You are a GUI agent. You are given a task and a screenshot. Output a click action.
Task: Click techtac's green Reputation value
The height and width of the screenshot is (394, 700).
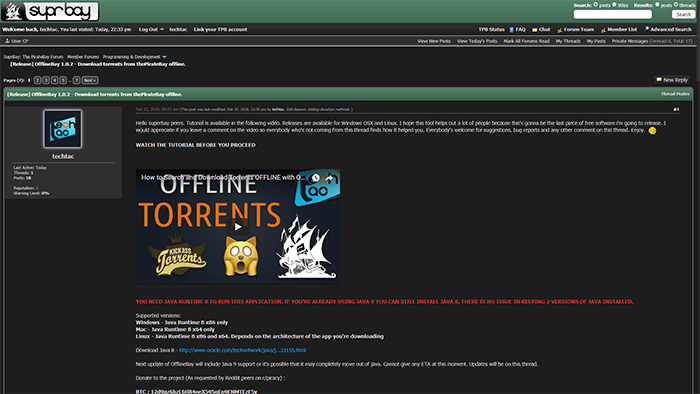tap(37, 188)
